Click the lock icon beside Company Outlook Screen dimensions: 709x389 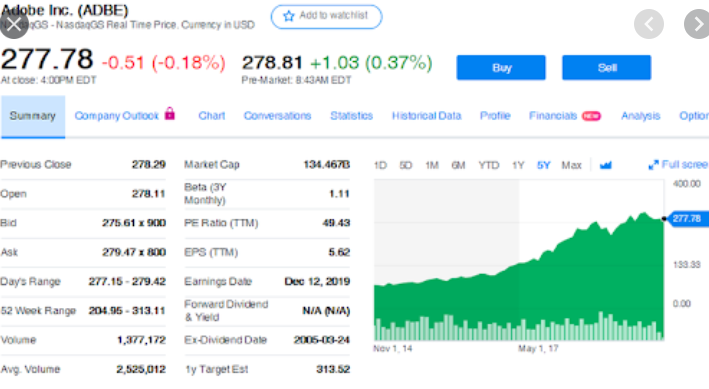[170, 113]
